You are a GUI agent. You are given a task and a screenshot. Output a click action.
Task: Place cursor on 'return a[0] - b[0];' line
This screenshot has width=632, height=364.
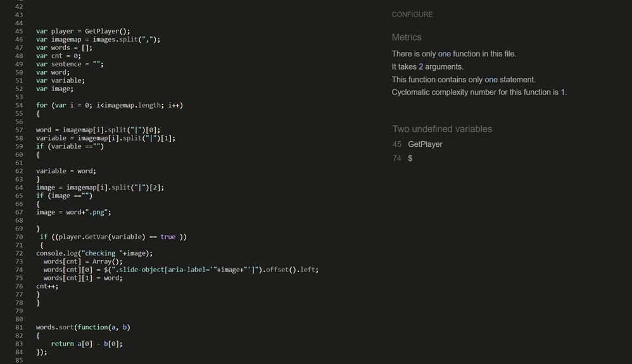pos(87,344)
